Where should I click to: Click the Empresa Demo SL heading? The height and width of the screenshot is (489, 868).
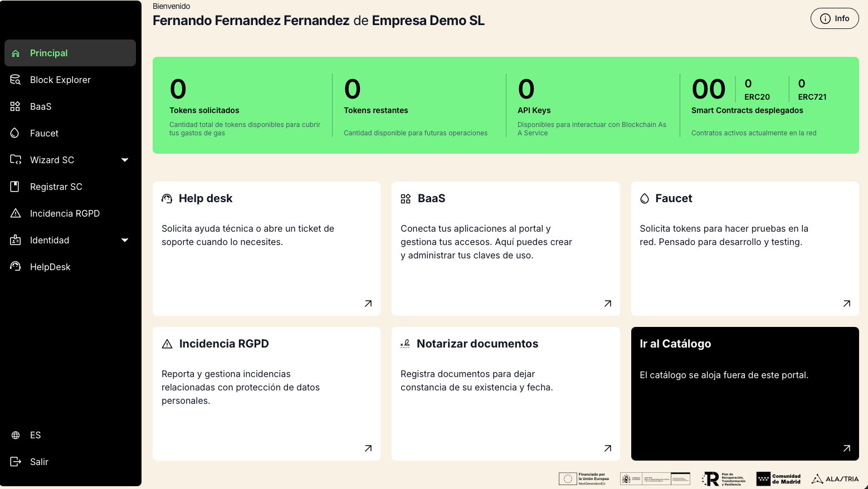pos(428,21)
